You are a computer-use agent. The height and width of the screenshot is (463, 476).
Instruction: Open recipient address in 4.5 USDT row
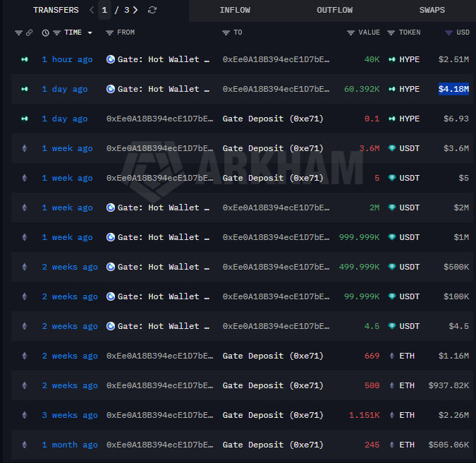coord(276,326)
